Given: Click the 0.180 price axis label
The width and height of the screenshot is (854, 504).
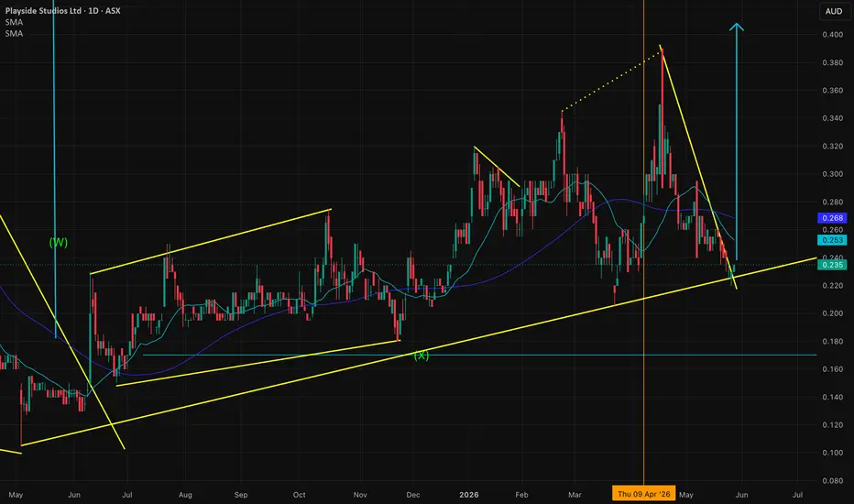Looking at the screenshot, I should (x=832, y=342).
